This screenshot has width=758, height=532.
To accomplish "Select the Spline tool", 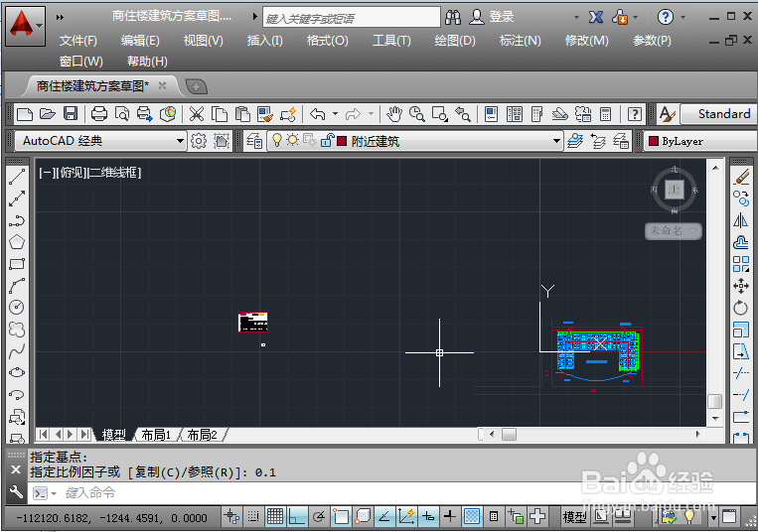I will [x=17, y=351].
